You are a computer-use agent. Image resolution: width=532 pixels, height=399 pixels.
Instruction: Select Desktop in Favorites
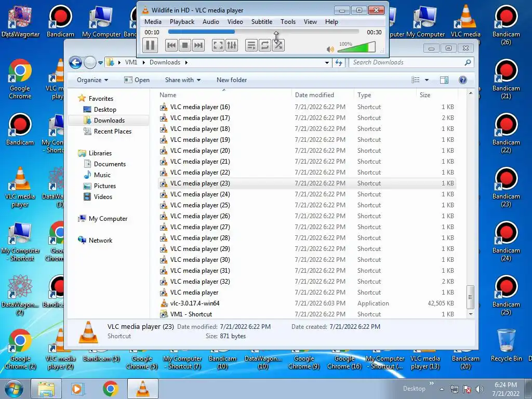pyautogui.click(x=105, y=110)
